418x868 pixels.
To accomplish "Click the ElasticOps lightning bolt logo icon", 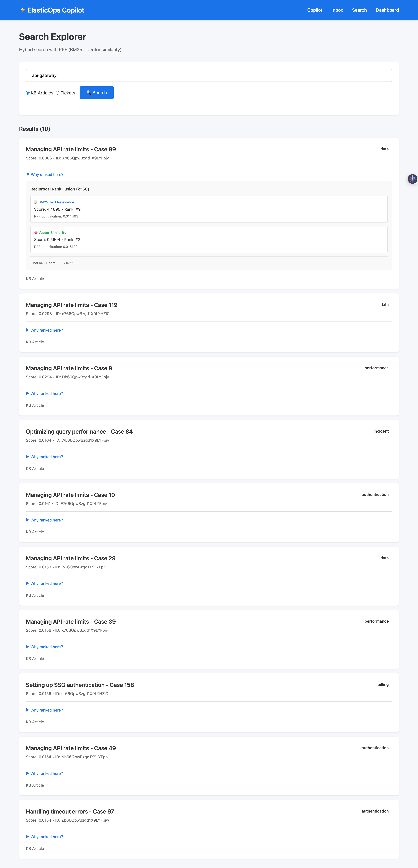I will 22,10.
